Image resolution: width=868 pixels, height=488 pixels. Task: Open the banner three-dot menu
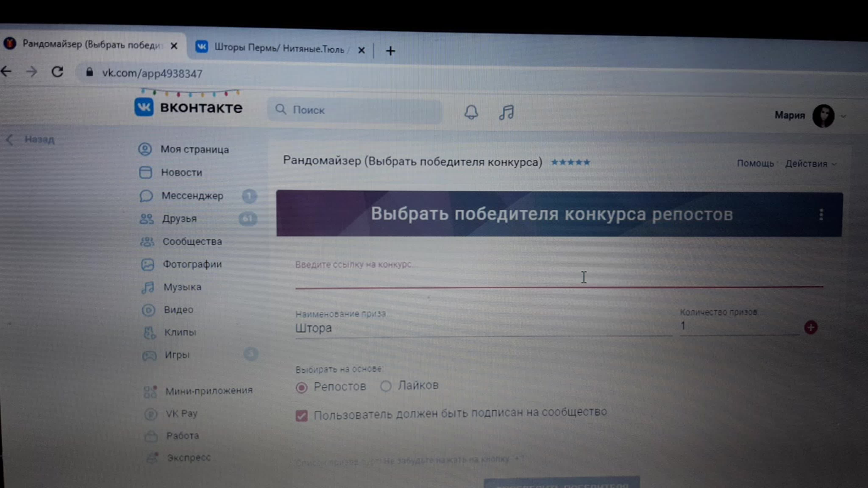[x=821, y=214]
